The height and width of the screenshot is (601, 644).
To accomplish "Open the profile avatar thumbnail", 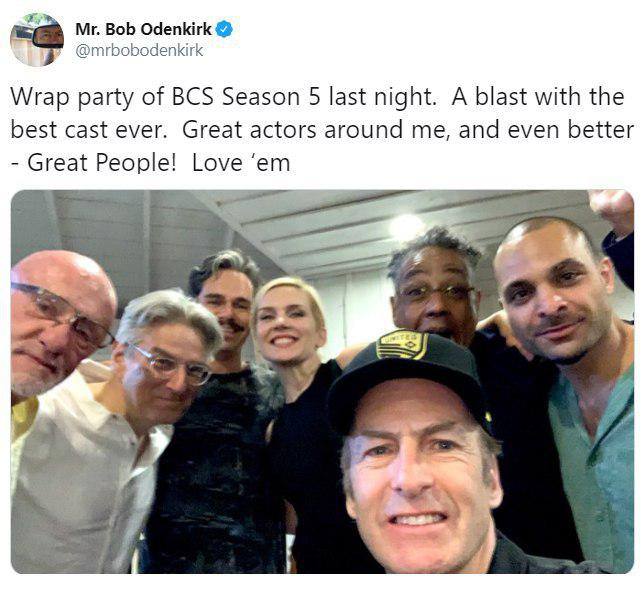I will 37,39.
